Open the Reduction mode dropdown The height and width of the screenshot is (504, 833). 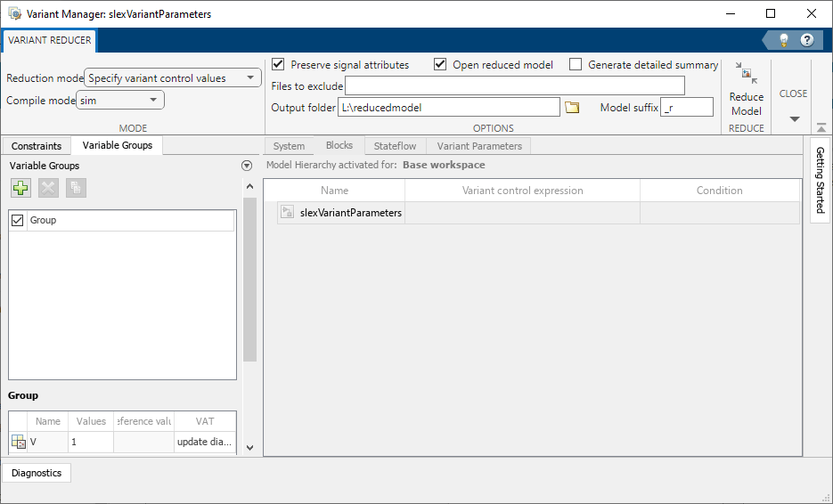pos(171,78)
